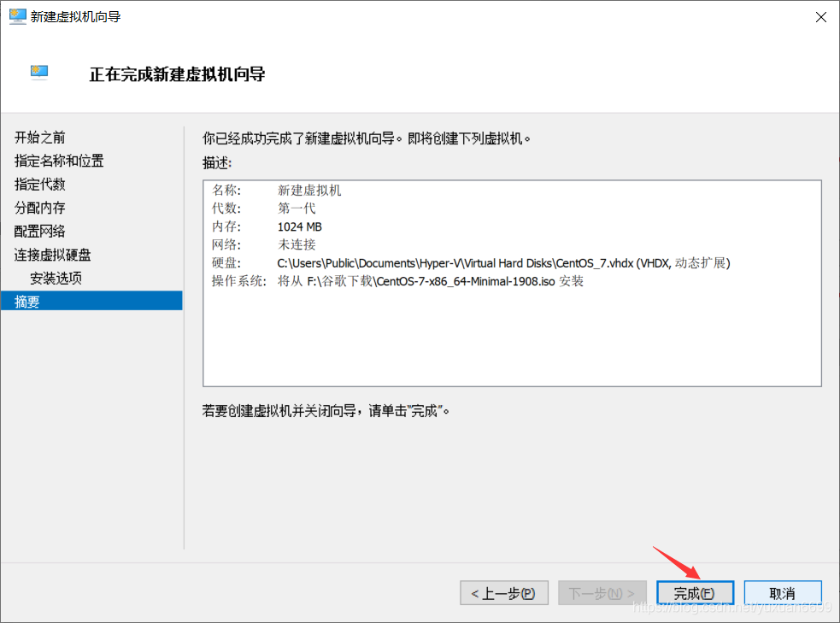
Task: Click the heading 正在完成新建虚拟机向导
Action: pos(178,74)
